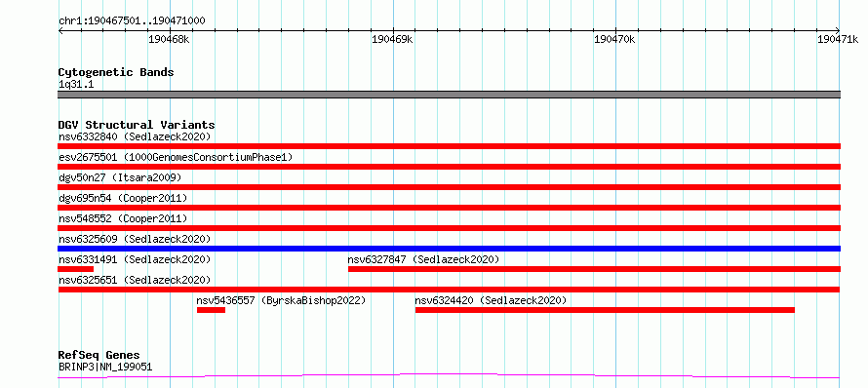Select the blue bar for nsv6325609
This screenshot has width=868, height=388.
(449, 249)
